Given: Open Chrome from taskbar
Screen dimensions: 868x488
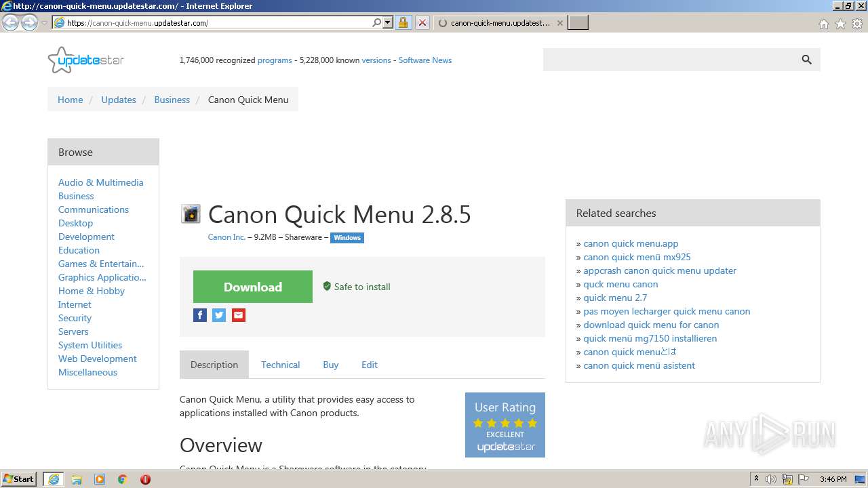Looking at the screenshot, I should (x=123, y=479).
